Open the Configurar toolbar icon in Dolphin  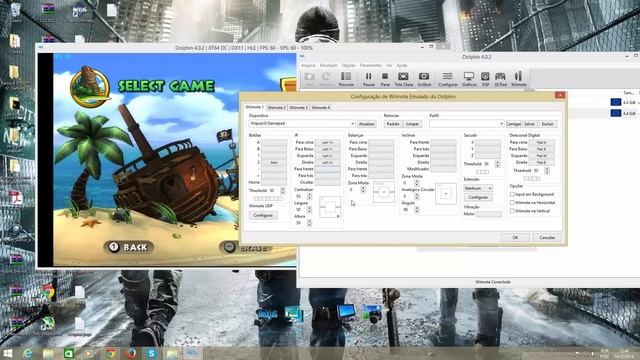(448, 78)
